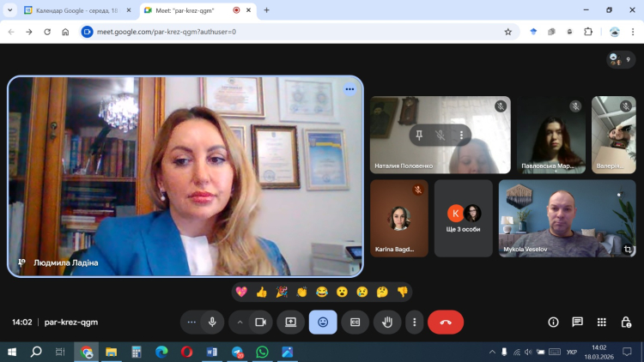The height and width of the screenshot is (362, 644).
Task: Pin Наталия Половенко's video tile
Action: [418, 135]
